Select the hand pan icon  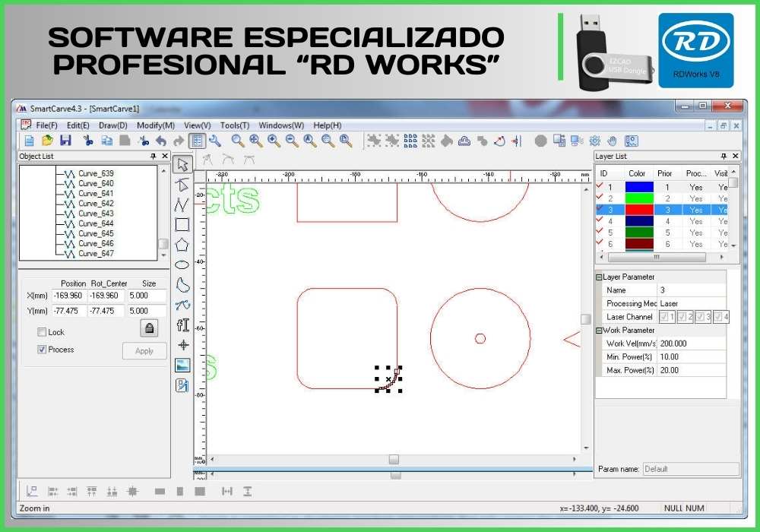point(612,141)
